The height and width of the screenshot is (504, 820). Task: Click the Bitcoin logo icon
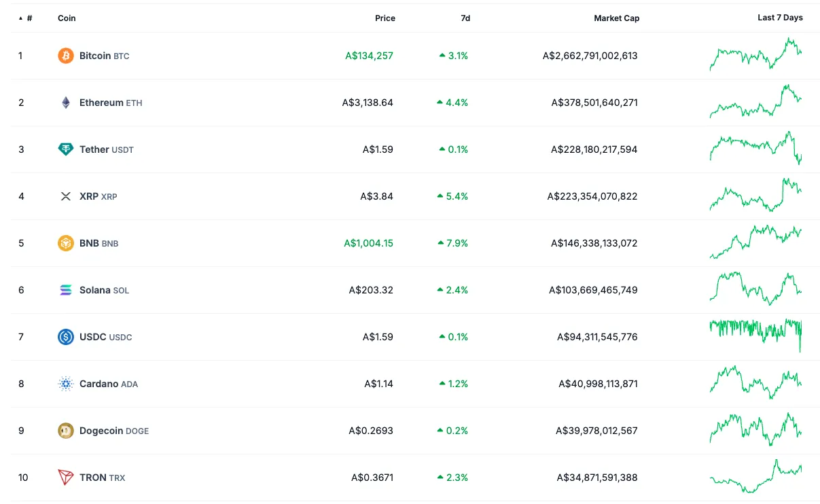66,56
